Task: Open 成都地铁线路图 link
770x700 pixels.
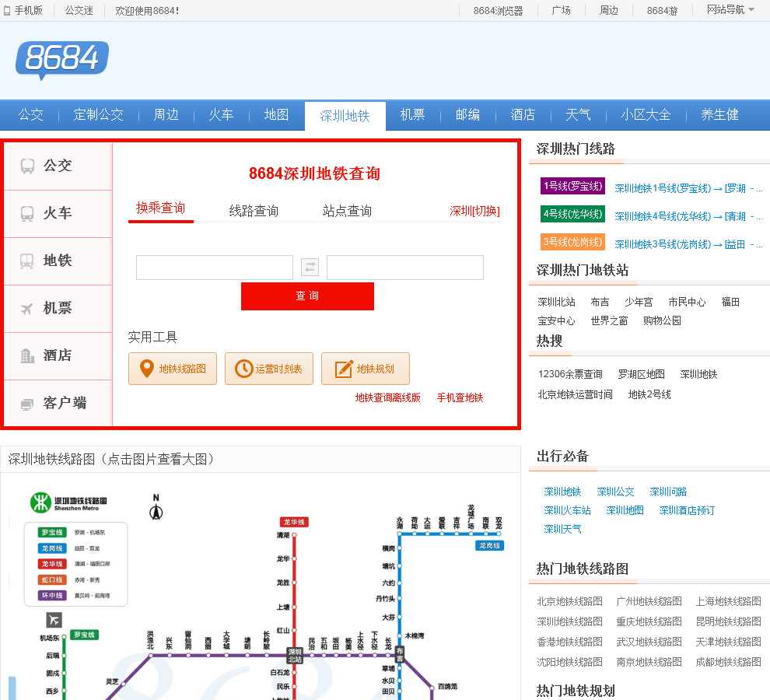Action: pos(728,662)
